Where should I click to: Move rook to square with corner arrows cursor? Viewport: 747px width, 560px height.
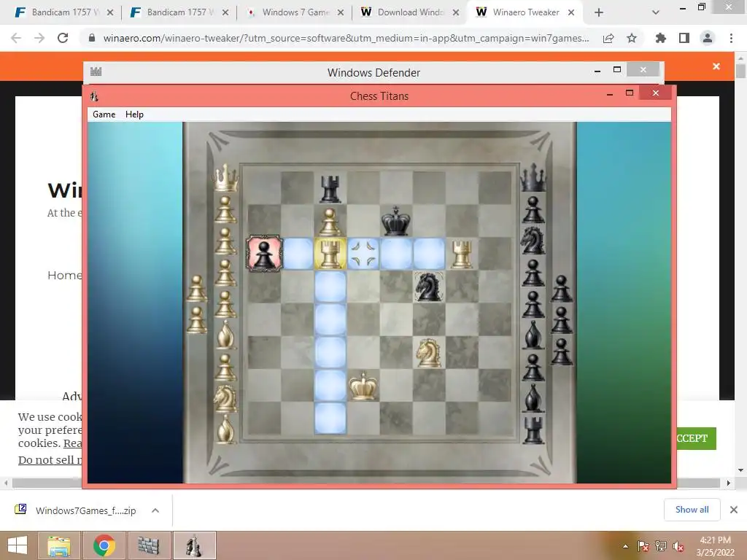[x=363, y=254]
